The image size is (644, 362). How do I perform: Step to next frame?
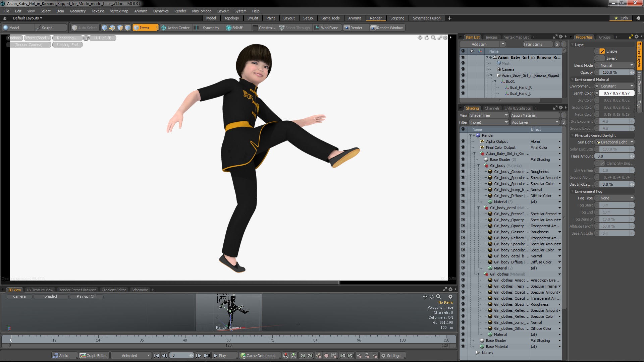[x=199, y=356]
